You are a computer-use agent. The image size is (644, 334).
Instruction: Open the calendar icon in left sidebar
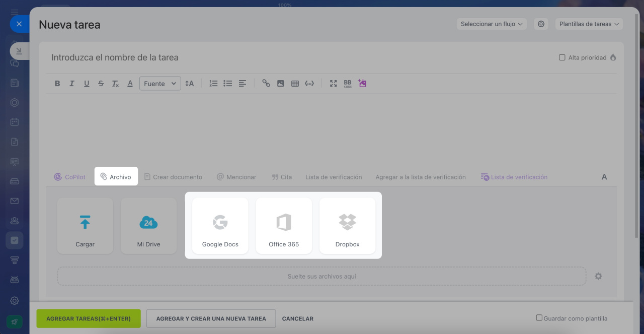tap(15, 122)
